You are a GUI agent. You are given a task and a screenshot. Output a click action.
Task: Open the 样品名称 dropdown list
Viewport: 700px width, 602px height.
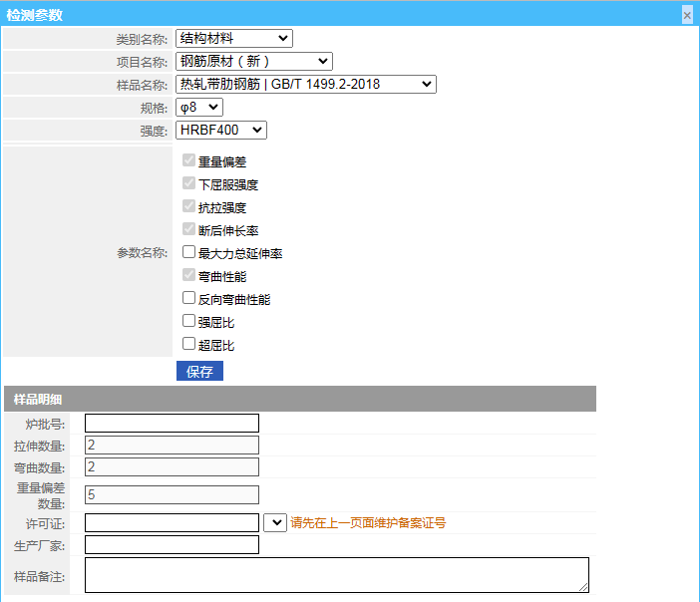click(305, 85)
